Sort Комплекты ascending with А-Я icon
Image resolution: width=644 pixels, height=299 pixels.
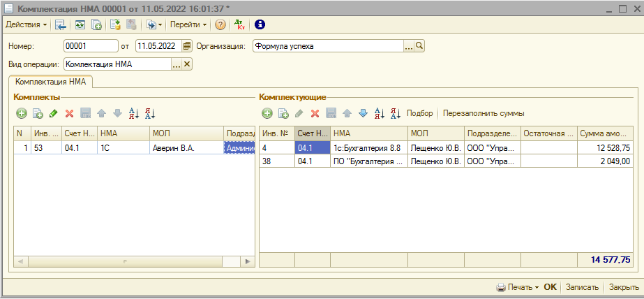coord(134,113)
